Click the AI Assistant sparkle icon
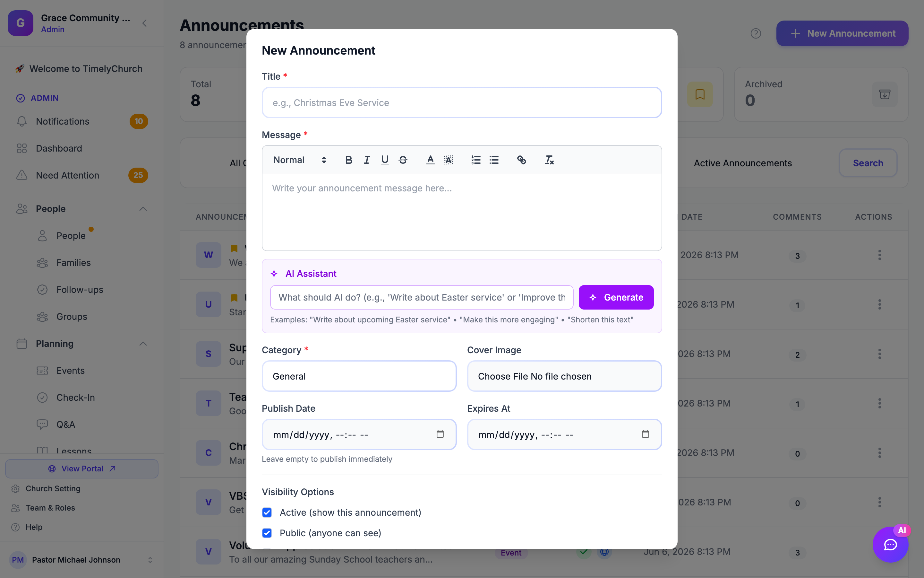This screenshot has width=924, height=578. [x=274, y=274]
